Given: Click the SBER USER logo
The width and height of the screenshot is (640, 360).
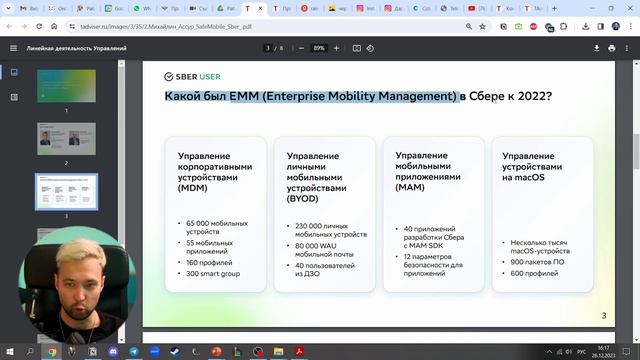Looking at the screenshot, I should pyautogui.click(x=192, y=77).
